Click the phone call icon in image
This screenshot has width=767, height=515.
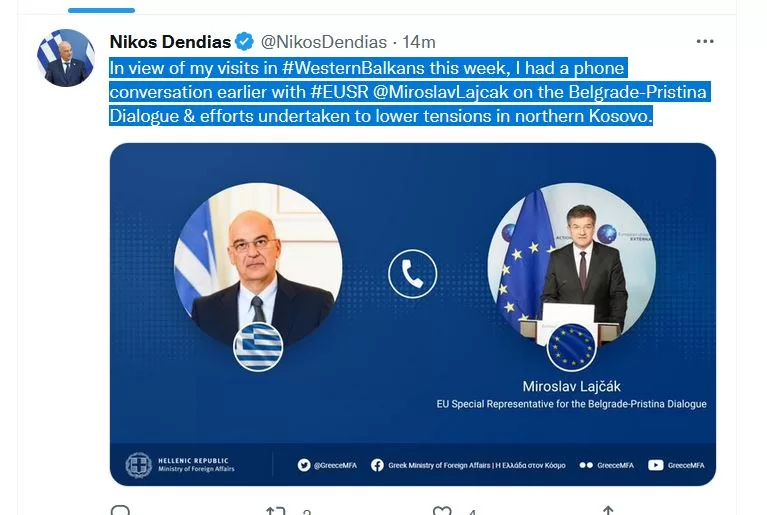[412, 274]
